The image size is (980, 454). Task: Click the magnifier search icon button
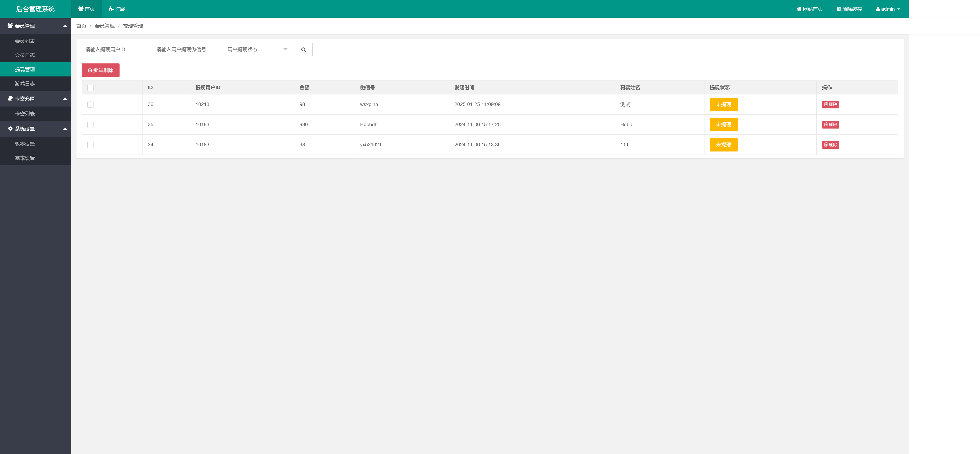(x=303, y=49)
